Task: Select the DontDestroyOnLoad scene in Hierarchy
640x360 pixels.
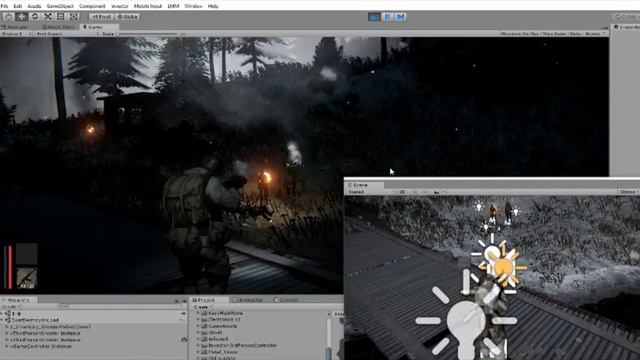Action: [x=35, y=320]
